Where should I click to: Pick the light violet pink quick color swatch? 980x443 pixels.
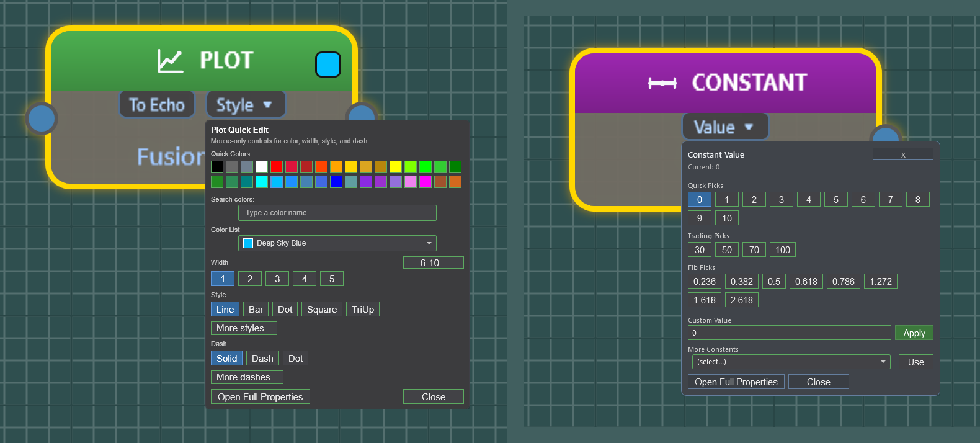pos(411,182)
